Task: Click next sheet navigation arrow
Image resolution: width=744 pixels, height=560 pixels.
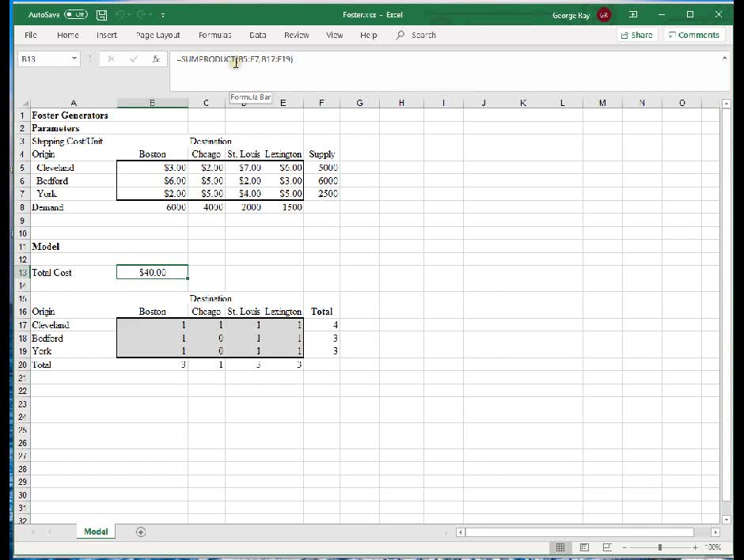Action: [49, 532]
